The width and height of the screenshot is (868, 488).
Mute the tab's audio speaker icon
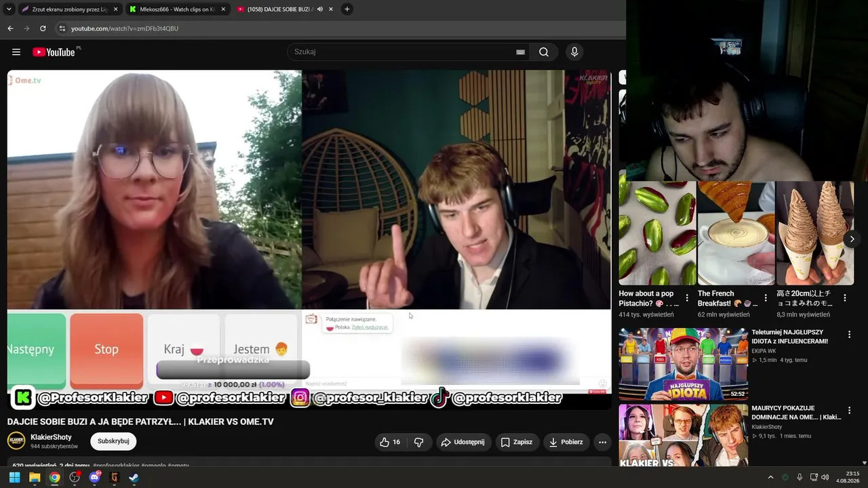coord(319,9)
